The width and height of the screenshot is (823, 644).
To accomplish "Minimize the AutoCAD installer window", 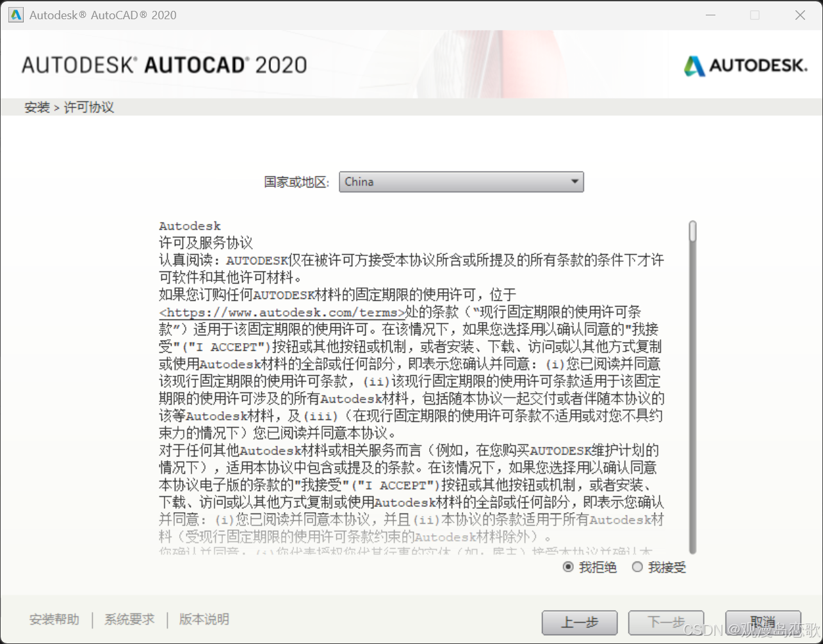I will (x=710, y=15).
